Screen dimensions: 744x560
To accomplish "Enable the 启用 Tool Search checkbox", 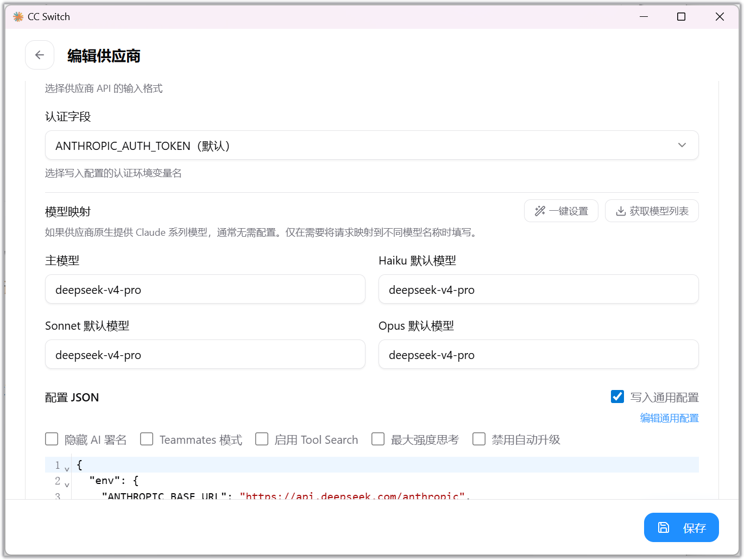I will point(262,439).
